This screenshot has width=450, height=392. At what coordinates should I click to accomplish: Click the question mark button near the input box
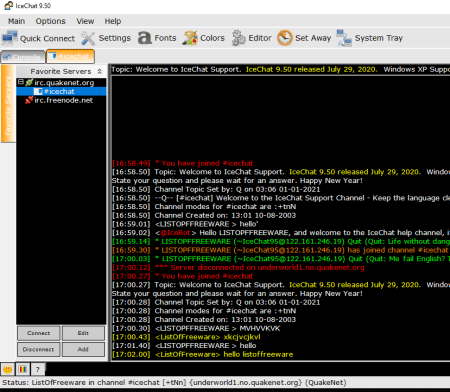(x=38, y=369)
